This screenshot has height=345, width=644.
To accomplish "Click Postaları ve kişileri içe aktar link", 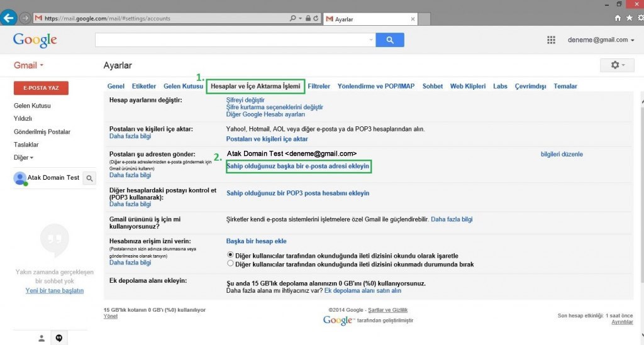I will coord(267,139).
